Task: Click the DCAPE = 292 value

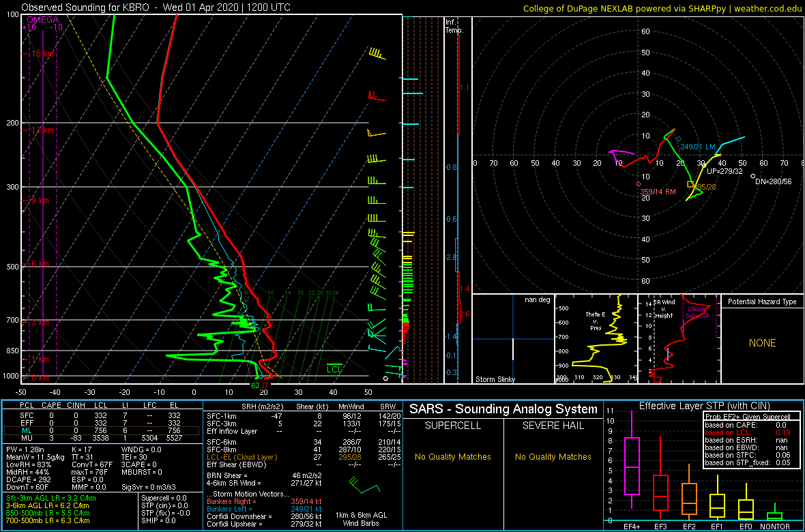Action: 27,479
